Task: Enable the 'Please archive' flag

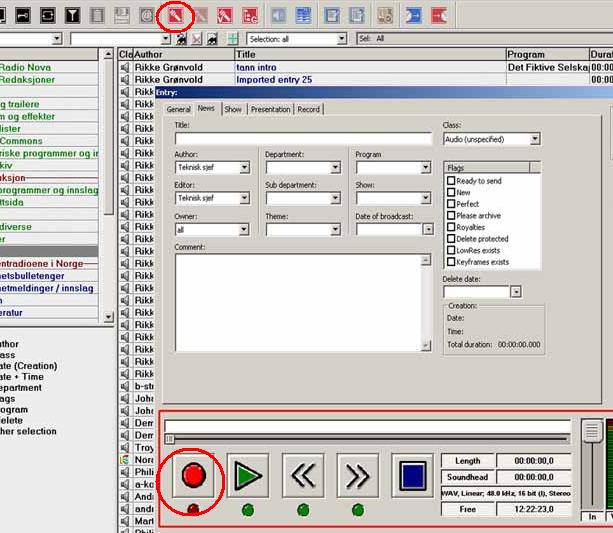Action: [x=451, y=215]
